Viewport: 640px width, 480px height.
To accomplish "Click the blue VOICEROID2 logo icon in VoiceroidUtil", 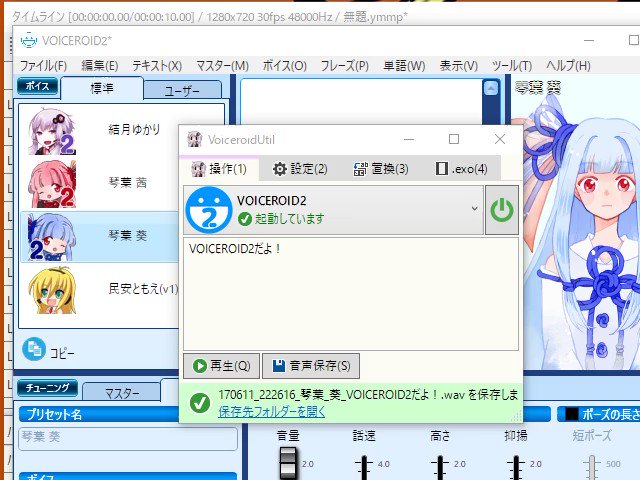I will pyautogui.click(x=209, y=210).
